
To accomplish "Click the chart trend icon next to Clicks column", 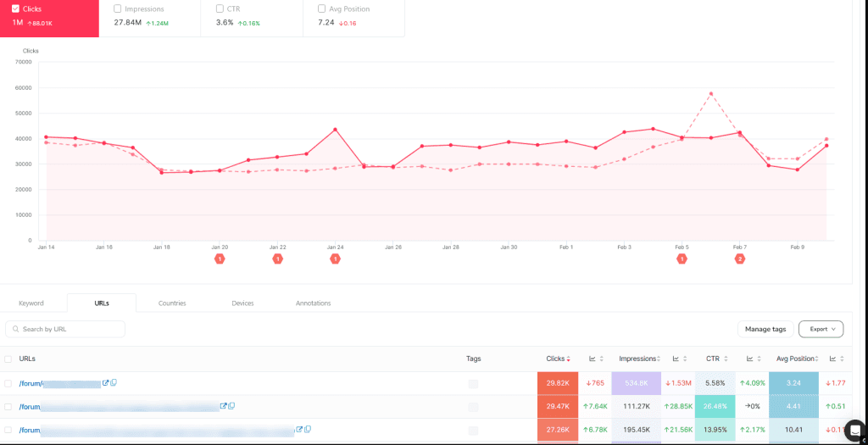I will pos(593,359).
